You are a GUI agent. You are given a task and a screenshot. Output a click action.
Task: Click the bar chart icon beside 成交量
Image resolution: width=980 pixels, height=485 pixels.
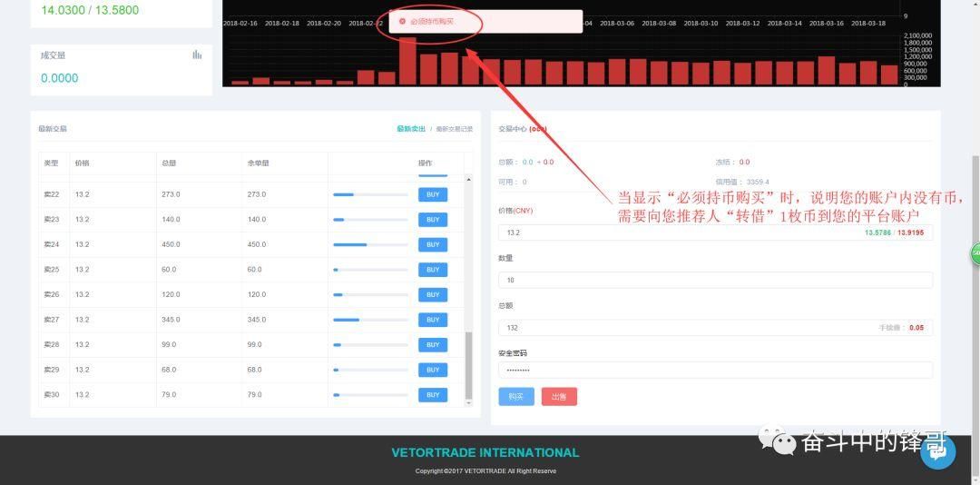(197, 55)
